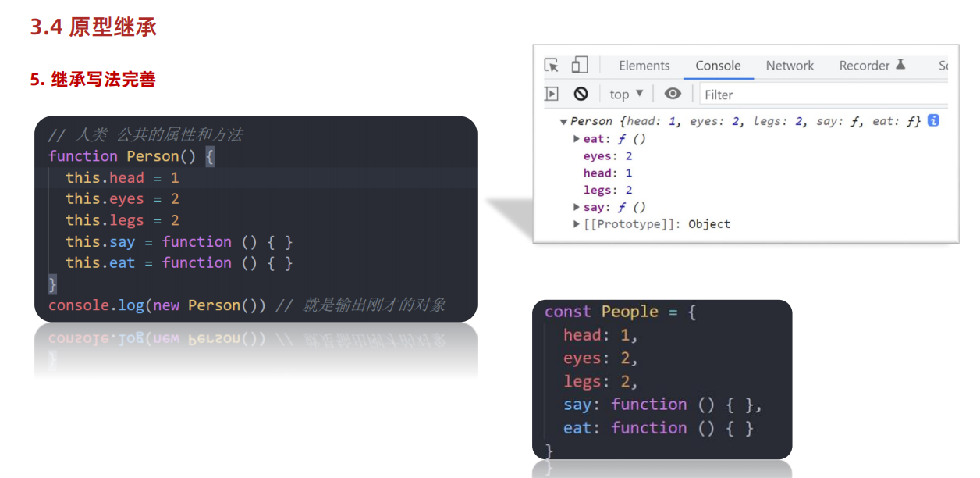Expand the eat: f () property
This screenshot has height=478, width=980.
tap(577, 139)
